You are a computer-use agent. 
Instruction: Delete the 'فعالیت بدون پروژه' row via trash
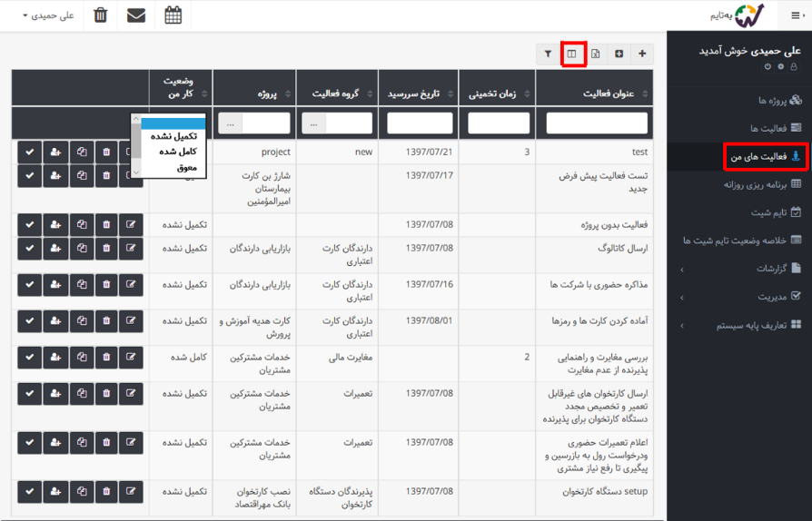tap(106, 224)
